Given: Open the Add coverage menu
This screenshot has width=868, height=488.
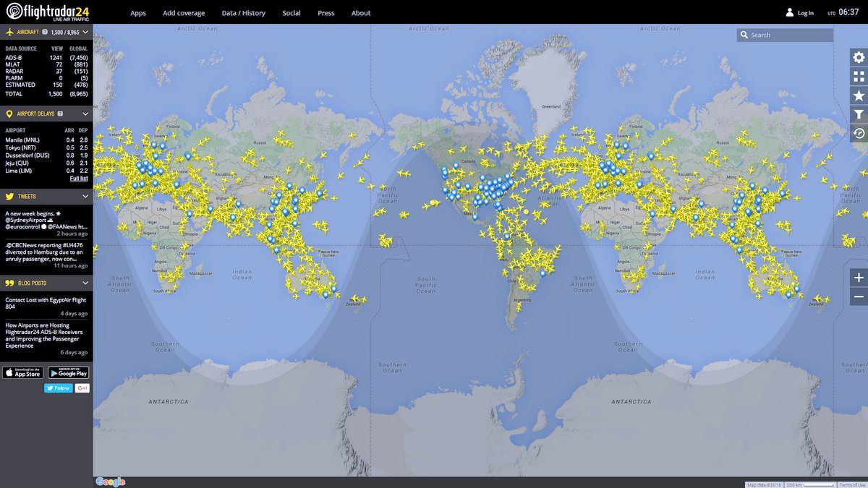Looking at the screenshot, I should [184, 13].
